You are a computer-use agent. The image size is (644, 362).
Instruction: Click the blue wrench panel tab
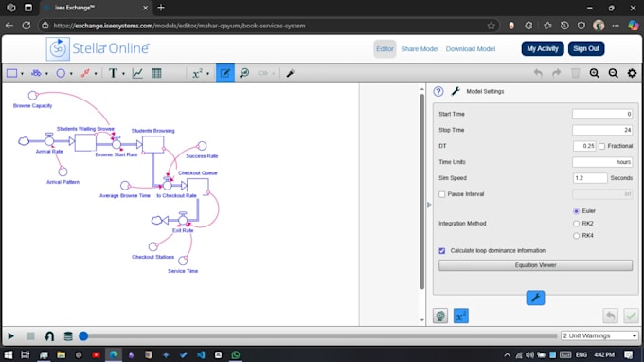535,298
